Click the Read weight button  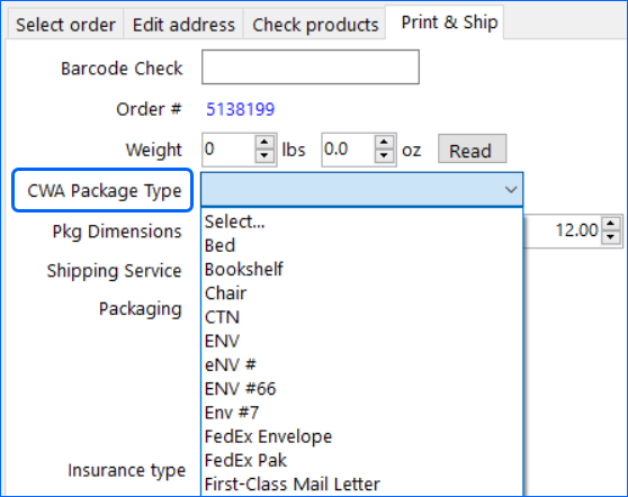(x=470, y=150)
